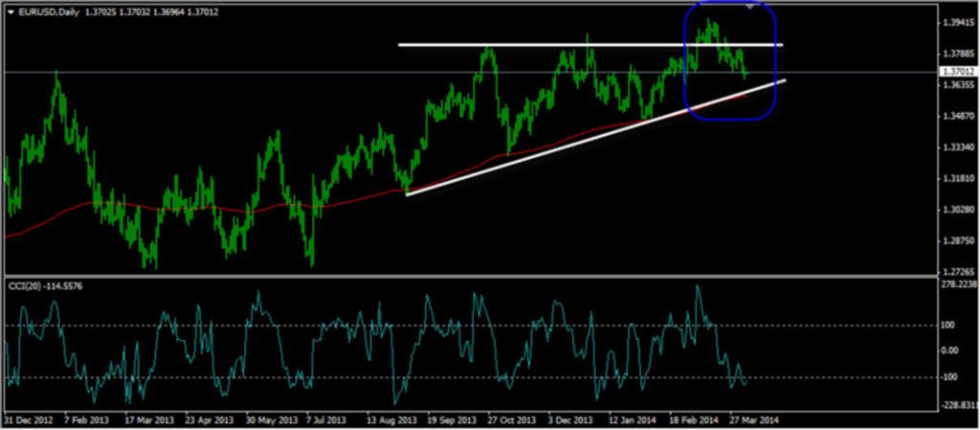Click the 7 Feb 2013 date label
This screenshot has width=980, height=430.
[x=85, y=419]
